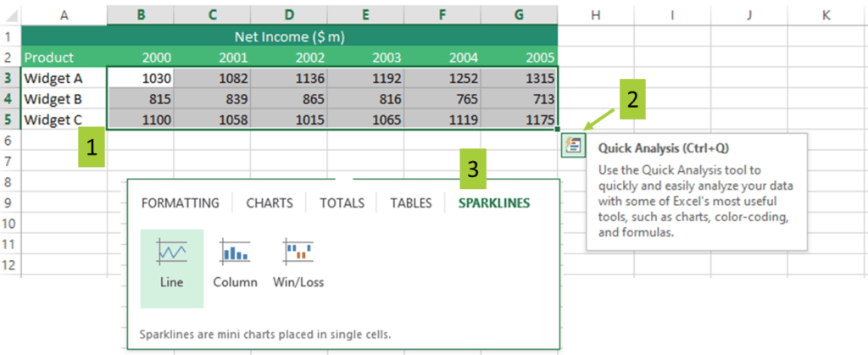This screenshot has width=868, height=355.
Task: Click the 2004 year header cell
Action: 442,58
